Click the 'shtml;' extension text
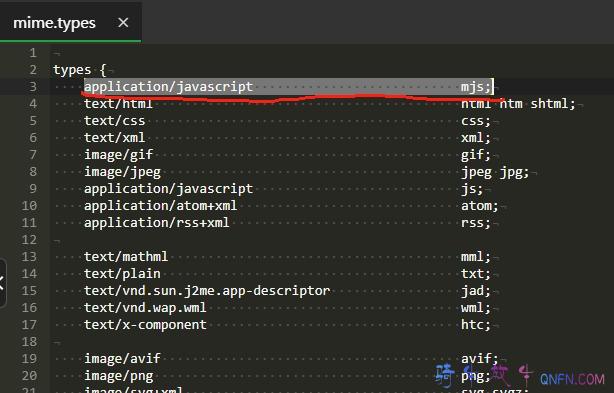The width and height of the screenshot is (614, 393). point(553,104)
